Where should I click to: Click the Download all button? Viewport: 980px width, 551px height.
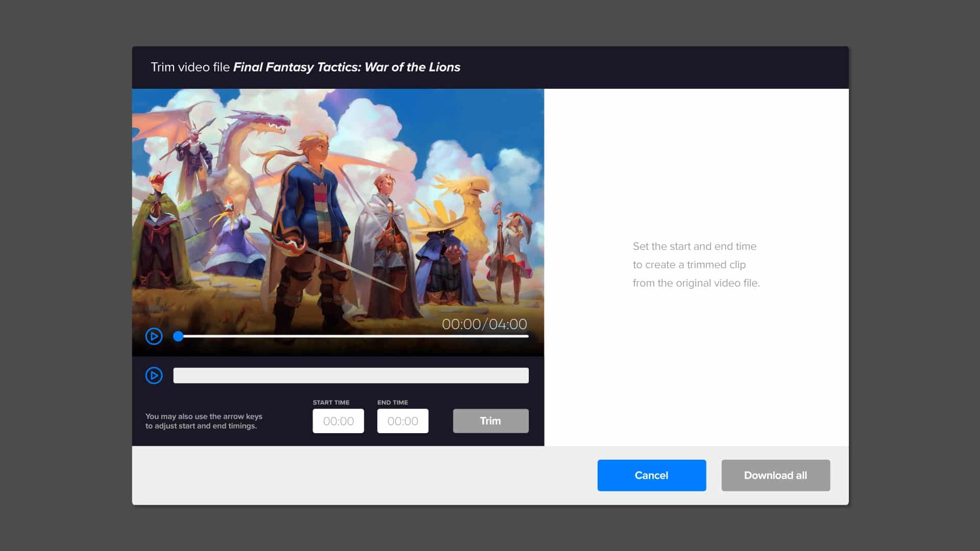coord(776,475)
